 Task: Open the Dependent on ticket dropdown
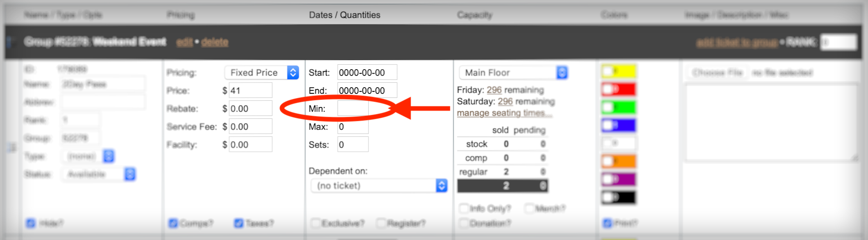click(x=379, y=186)
